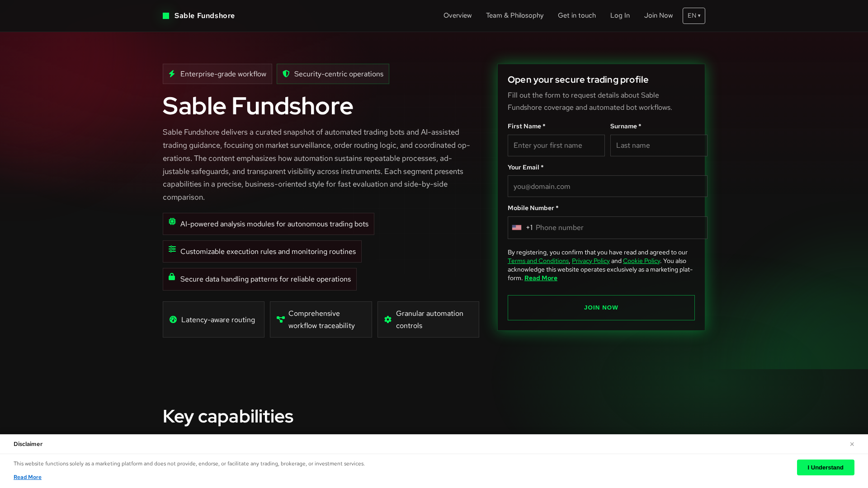Click the Enterprise-grade workflow badge text
This screenshot has height=488, width=868.
click(223, 74)
